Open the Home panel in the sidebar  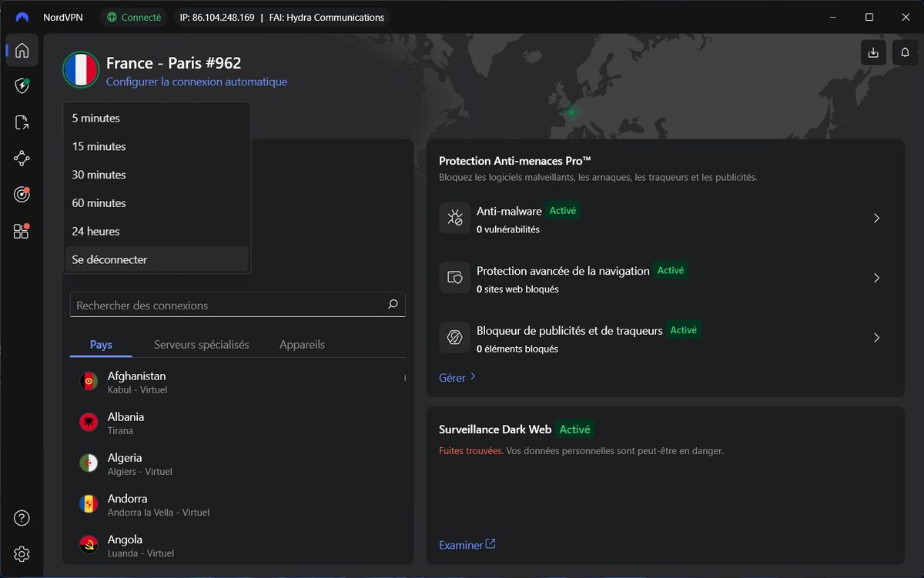coord(22,50)
